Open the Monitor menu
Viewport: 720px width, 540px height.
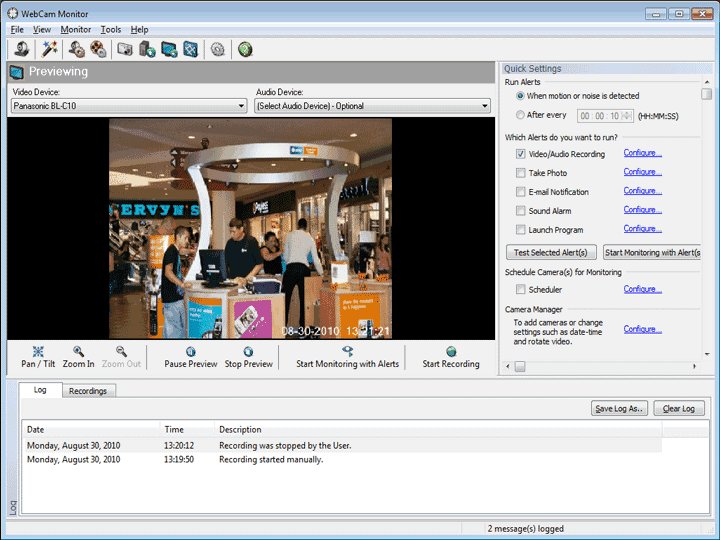pos(75,30)
